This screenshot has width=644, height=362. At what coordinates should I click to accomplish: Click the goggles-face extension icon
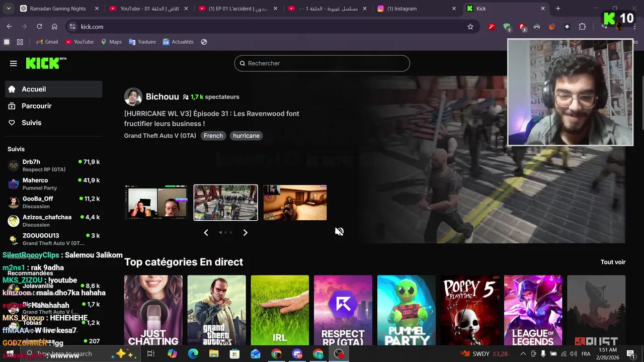coord(537,27)
